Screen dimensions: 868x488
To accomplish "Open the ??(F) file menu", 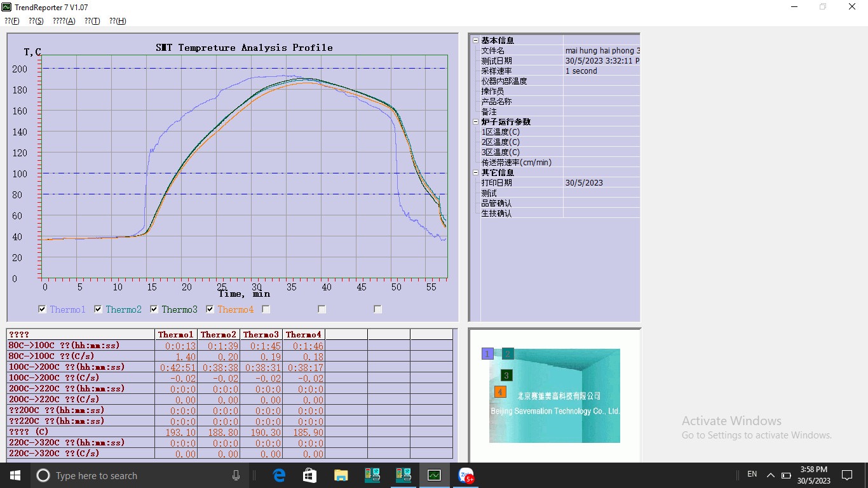I will [12, 21].
